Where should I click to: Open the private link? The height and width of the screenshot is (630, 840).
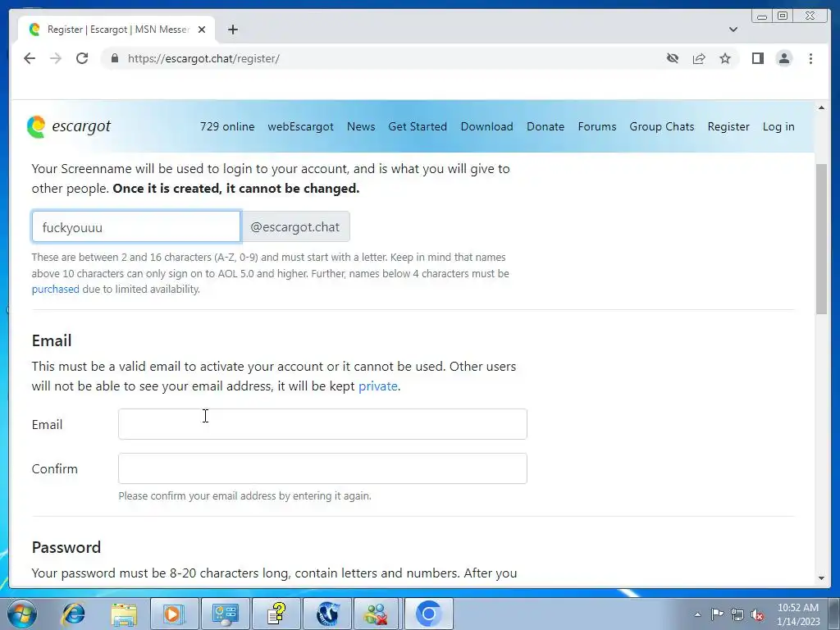377,386
